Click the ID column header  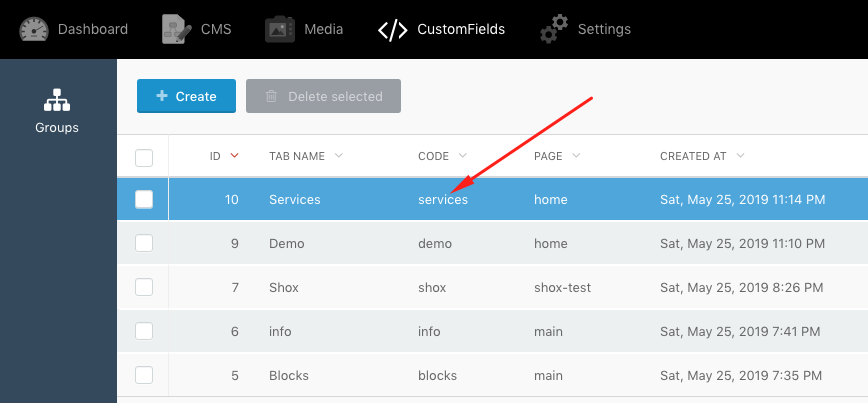[x=215, y=156]
